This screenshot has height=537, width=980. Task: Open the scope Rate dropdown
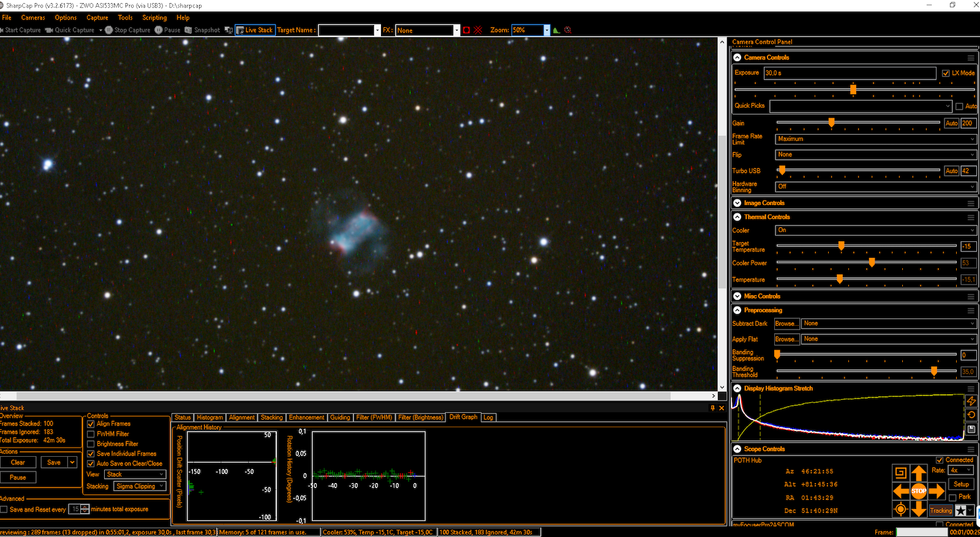point(960,470)
